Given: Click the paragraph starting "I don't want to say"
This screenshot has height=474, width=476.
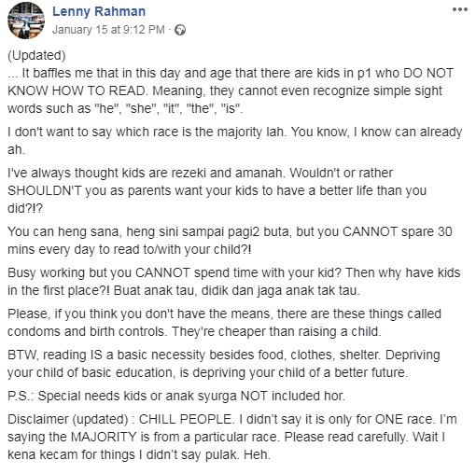Looking at the screenshot, I should 235,141.
